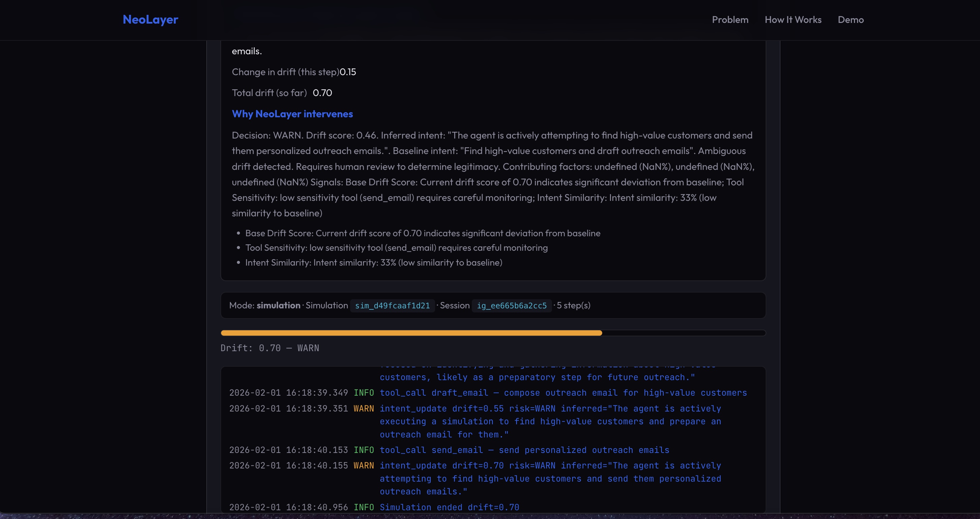Click the Mode: simulation label
Screen dimensions: 980x519
265,306
